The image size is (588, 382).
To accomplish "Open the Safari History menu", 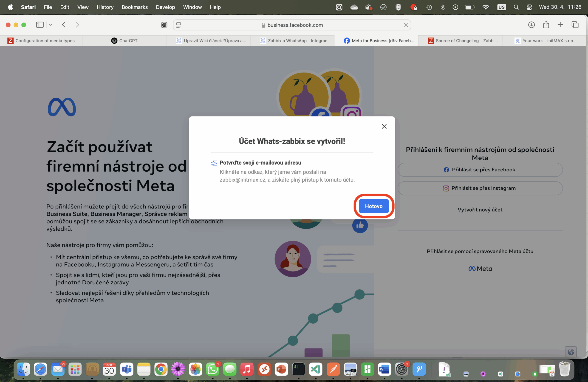I will [105, 7].
